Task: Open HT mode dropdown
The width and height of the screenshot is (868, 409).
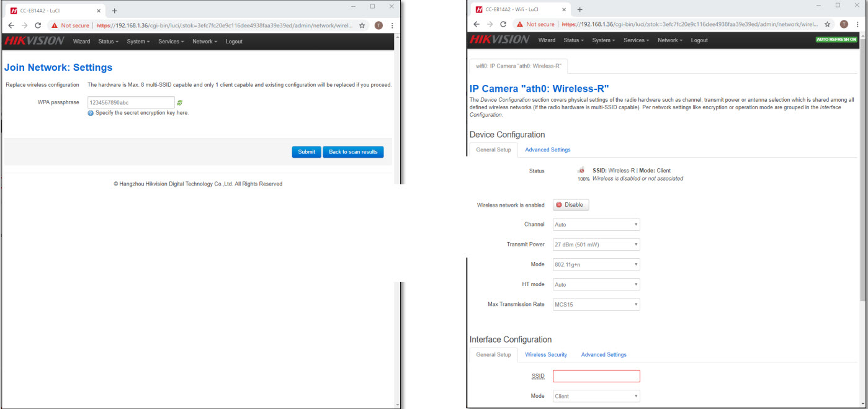Action: point(596,285)
